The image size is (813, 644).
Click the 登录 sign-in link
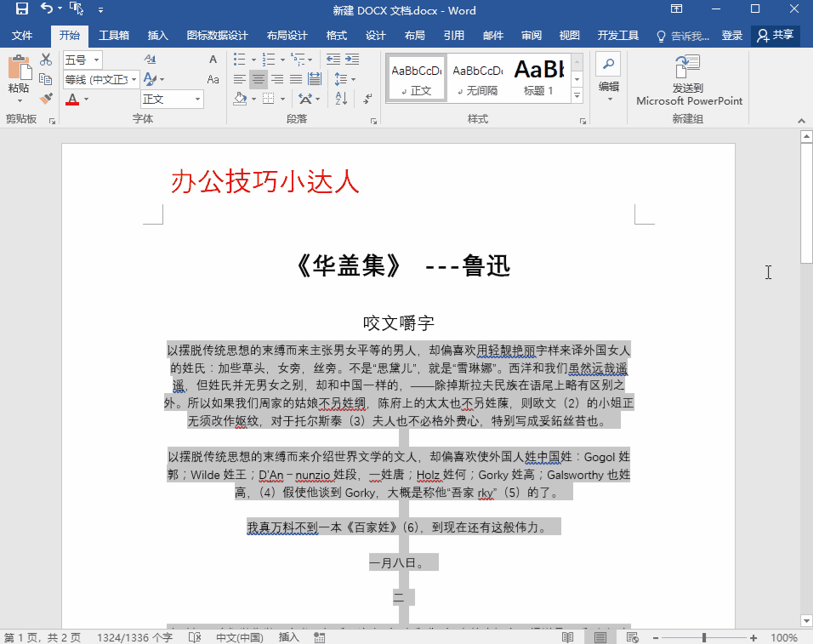[732, 35]
